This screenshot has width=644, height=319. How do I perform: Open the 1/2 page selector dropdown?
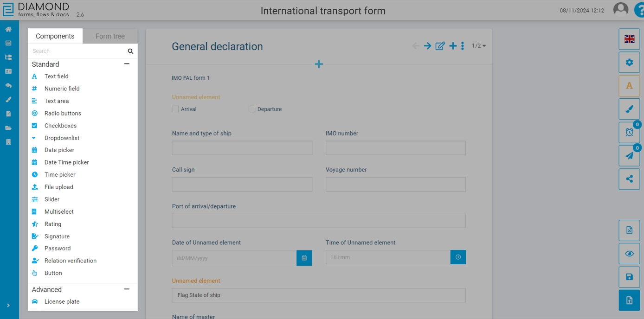pyautogui.click(x=479, y=46)
